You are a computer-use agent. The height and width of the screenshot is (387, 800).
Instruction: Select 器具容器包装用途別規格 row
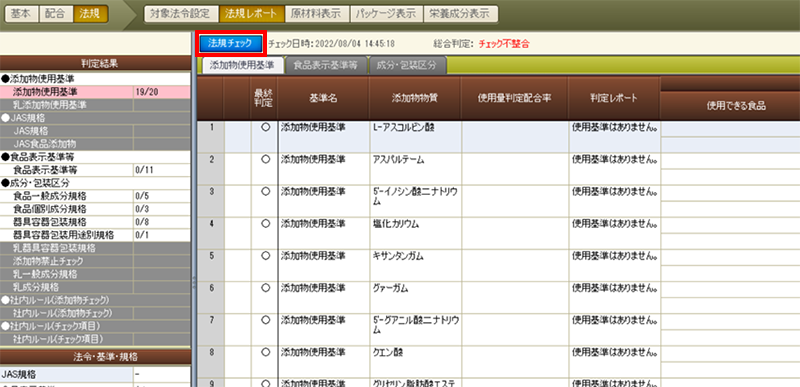click(x=95, y=235)
